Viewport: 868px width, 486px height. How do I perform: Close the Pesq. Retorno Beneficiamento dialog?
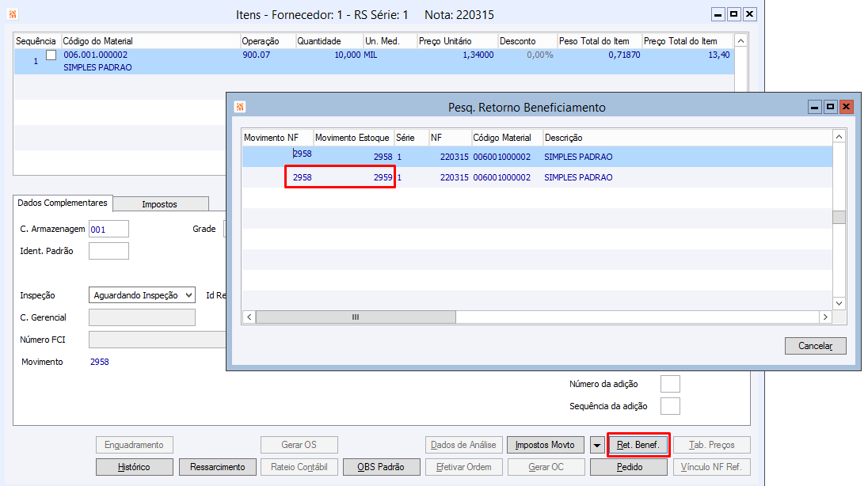pyautogui.click(x=847, y=107)
